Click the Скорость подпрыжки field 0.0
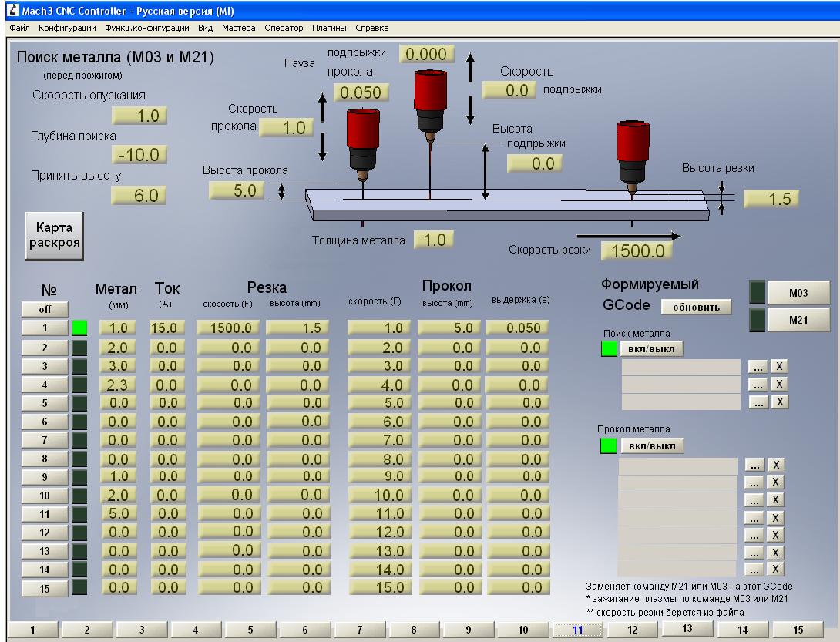Viewport: 840px width, 642px height. pyautogui.click(x=509, y=90)
